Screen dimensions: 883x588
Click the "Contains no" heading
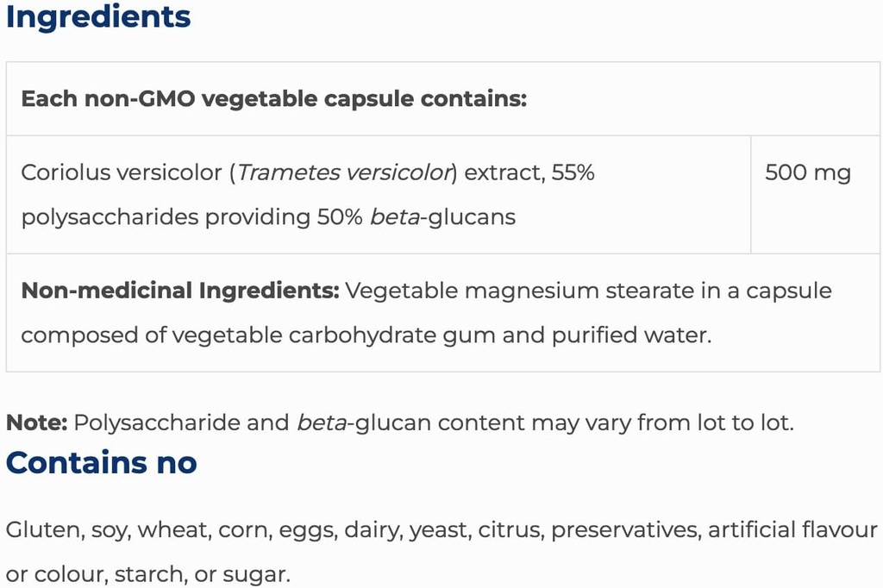pos(102,463)
